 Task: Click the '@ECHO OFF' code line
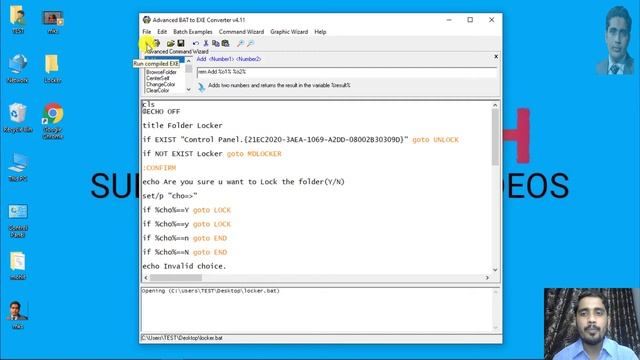[x=161, y=111]
